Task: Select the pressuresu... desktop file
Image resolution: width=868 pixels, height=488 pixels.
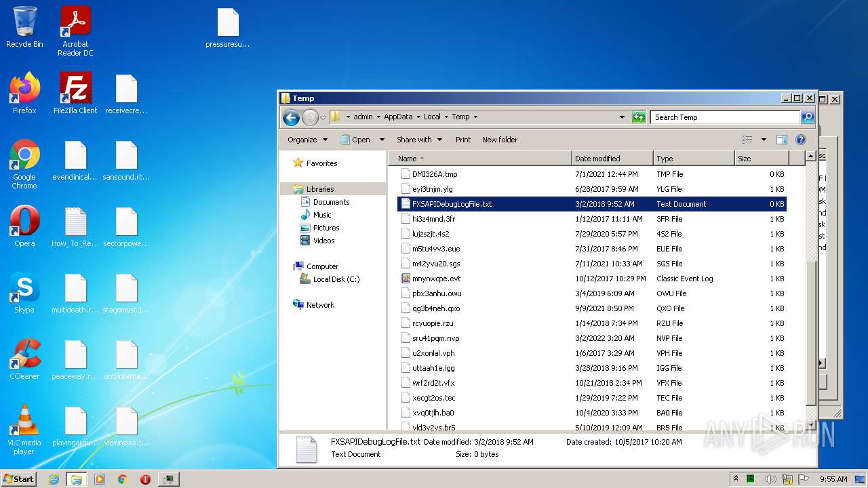Action: pos(228,28)
